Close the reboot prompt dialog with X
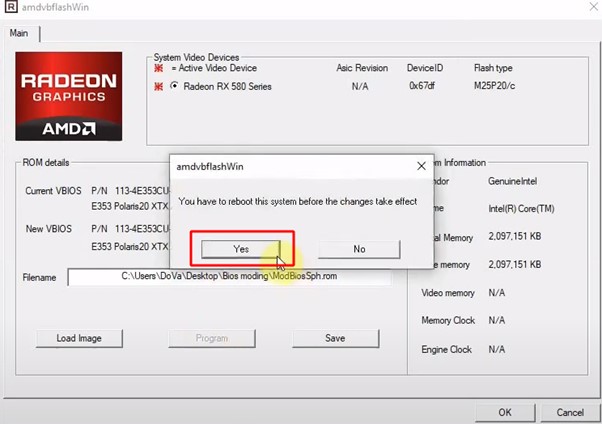This screenshot has height=424, width=602. (420, 166)
